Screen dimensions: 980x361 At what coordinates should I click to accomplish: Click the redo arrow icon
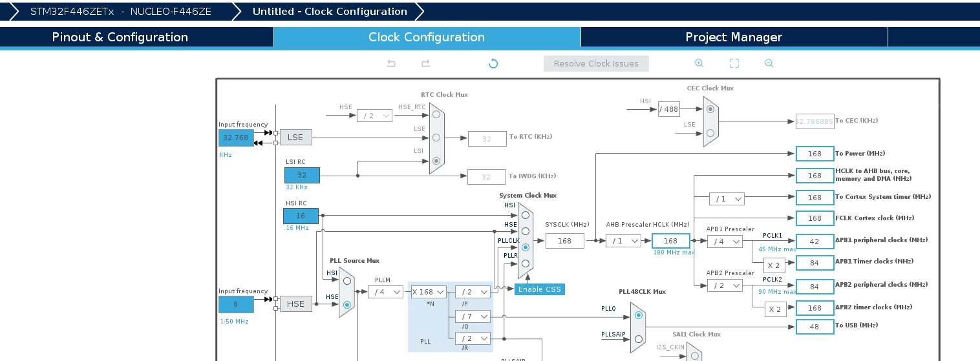pyautogui.click(x=425, y=63)
